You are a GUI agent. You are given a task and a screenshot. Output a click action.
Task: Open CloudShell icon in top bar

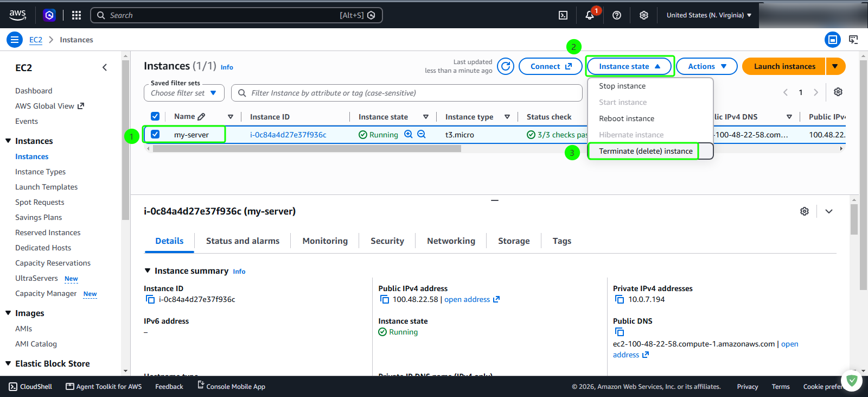click(563, 15)
